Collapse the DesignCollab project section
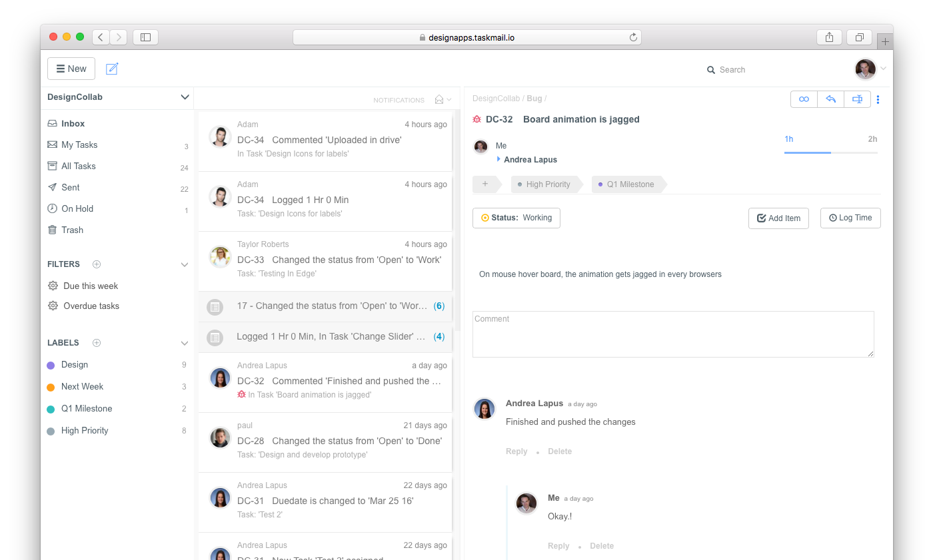Image resolution: width=941 pixels, height=560 pixels. coord(185,97)
